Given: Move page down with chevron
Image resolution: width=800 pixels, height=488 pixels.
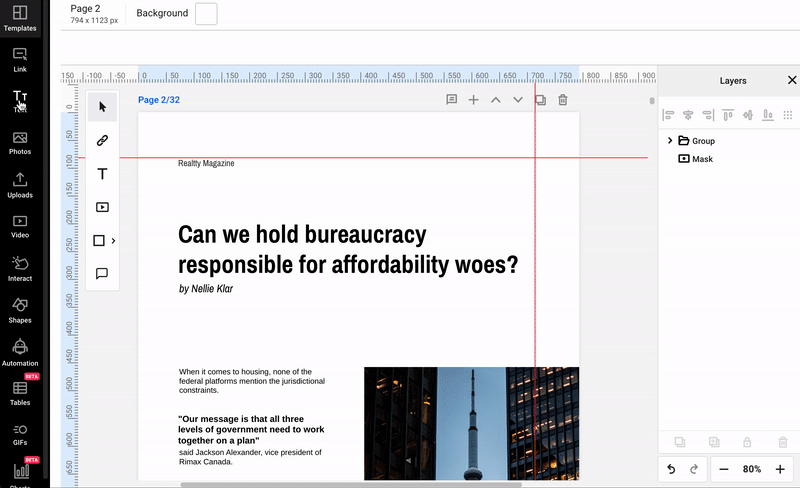Looking at the screenshot, I should pyautogui.click(x=518, y=100).
